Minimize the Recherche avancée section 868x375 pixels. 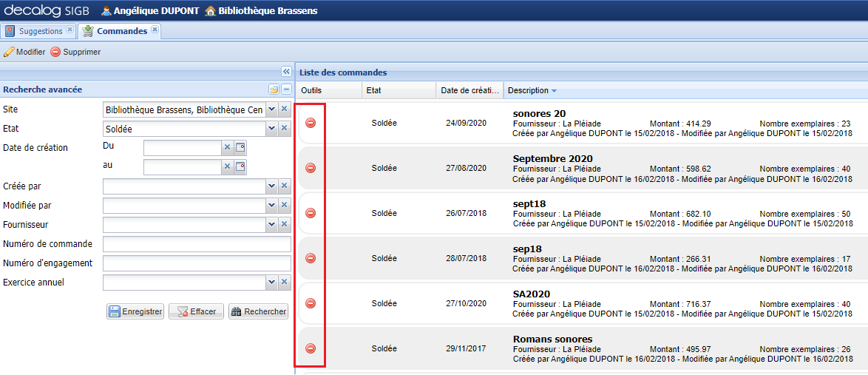pyautogui.click(x=285, y=89)
